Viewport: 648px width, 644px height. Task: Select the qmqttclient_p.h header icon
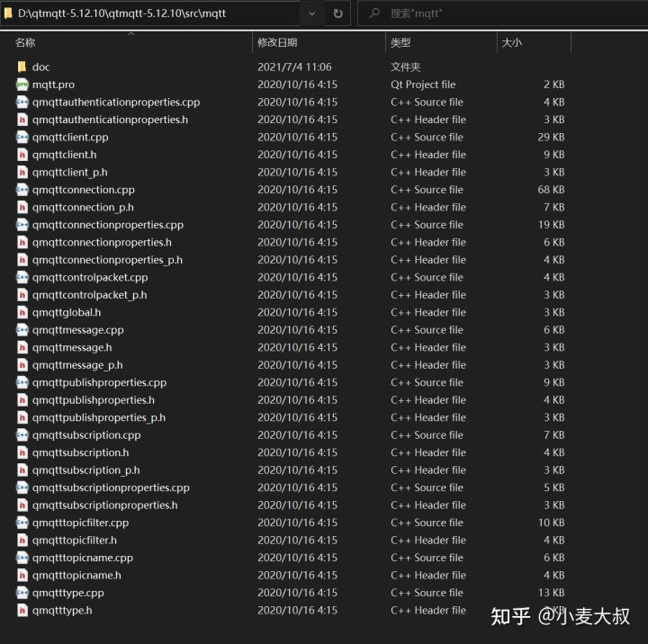22,173
